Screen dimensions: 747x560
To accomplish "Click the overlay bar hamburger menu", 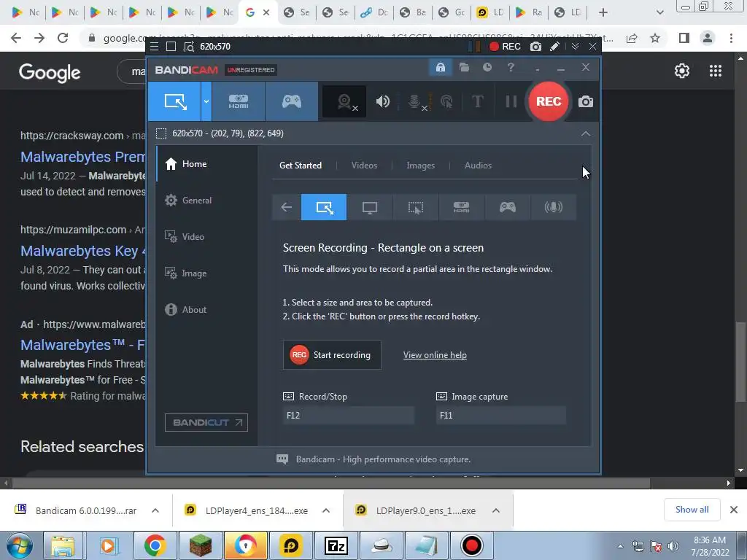I will 154,46.
